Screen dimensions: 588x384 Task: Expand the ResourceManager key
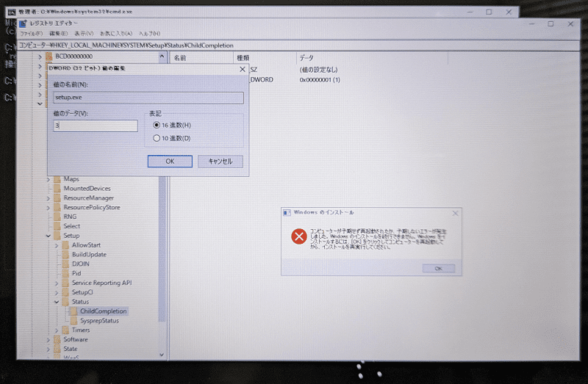coord(49,198)
